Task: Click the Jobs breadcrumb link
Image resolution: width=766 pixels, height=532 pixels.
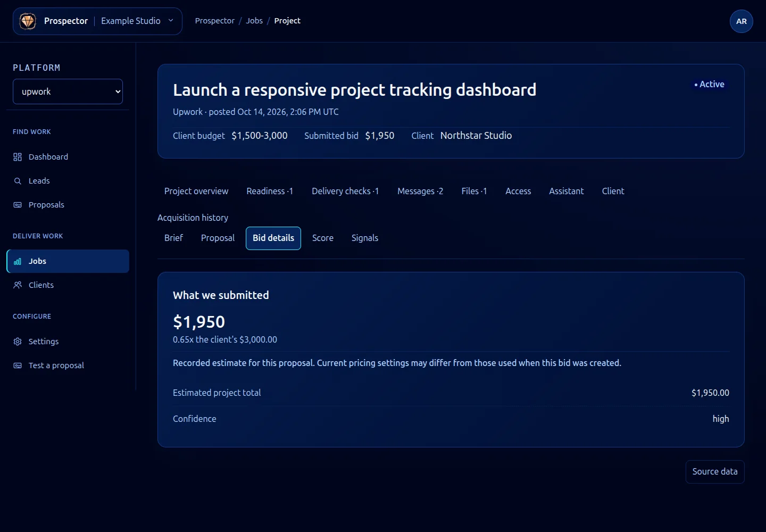Action: [x=254, y=21]
